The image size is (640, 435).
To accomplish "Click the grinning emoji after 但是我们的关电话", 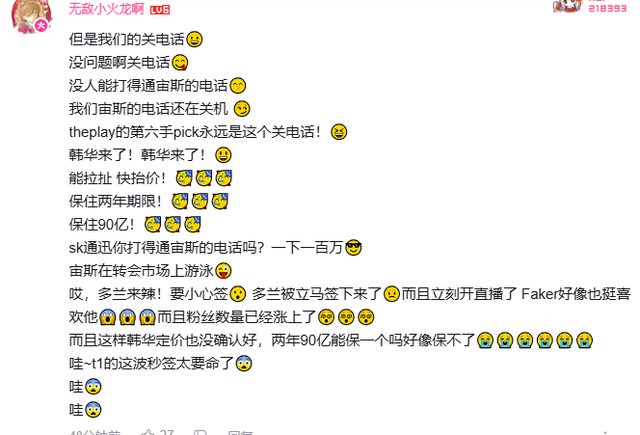I will [x=194, y=39].
